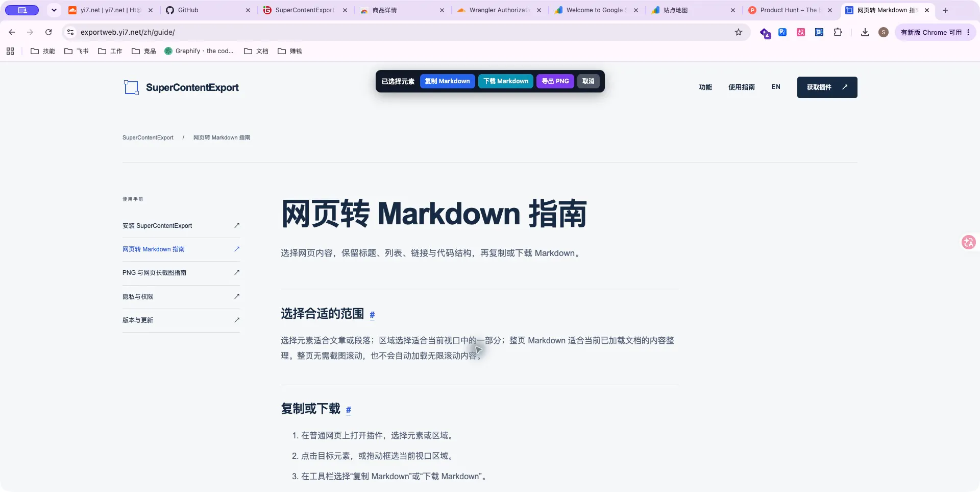Open the Chrome three-dot menu
Image resolution: width=980 pixels, height=492 pixels.
[x=968, y=32]
